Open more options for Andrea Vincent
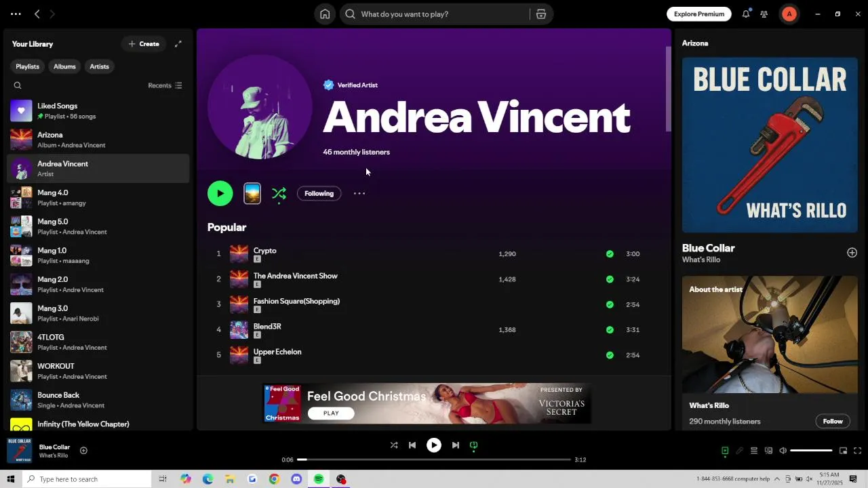 click(359, 194)
